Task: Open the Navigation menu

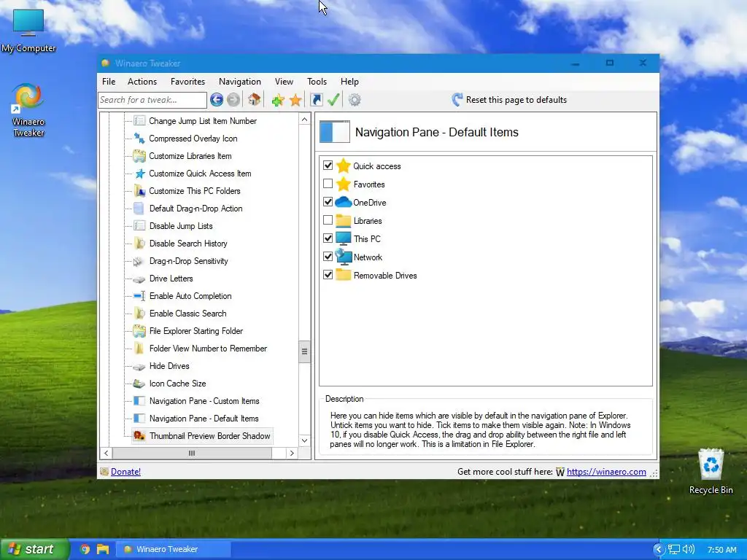Action: (x=239, y=82)
